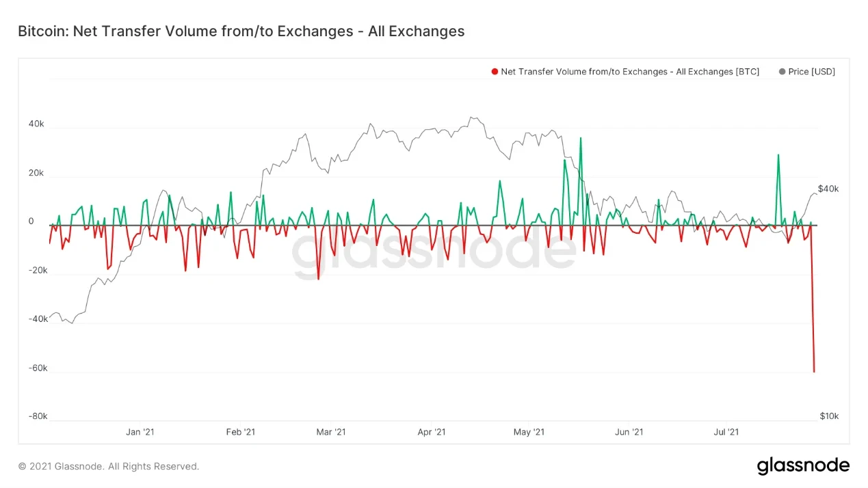This screenshot has height=488, width=868.
Task: Click the 2021 Glassnode copyright text
Action: (x=109, y=466)
